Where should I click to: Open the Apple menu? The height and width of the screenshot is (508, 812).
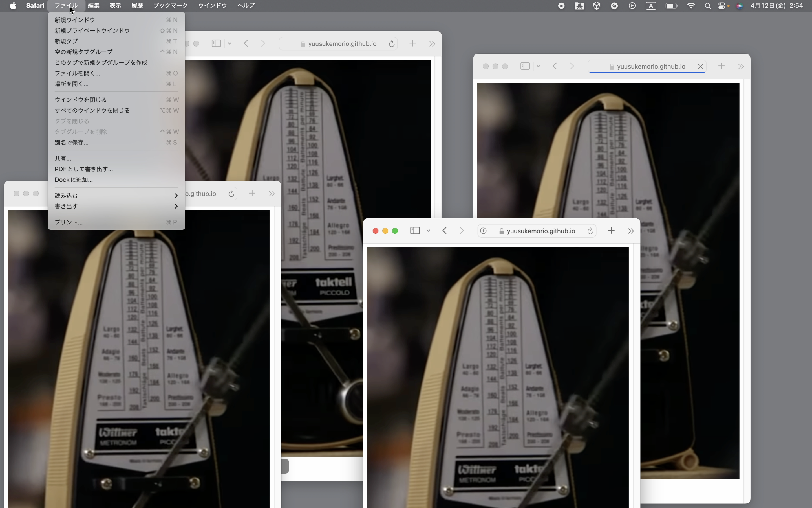13,6
